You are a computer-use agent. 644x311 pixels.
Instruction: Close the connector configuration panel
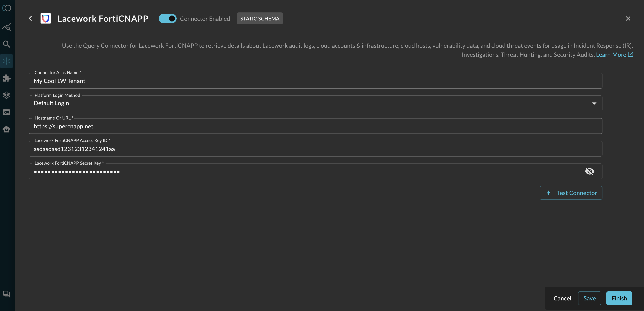coord(628,19)
